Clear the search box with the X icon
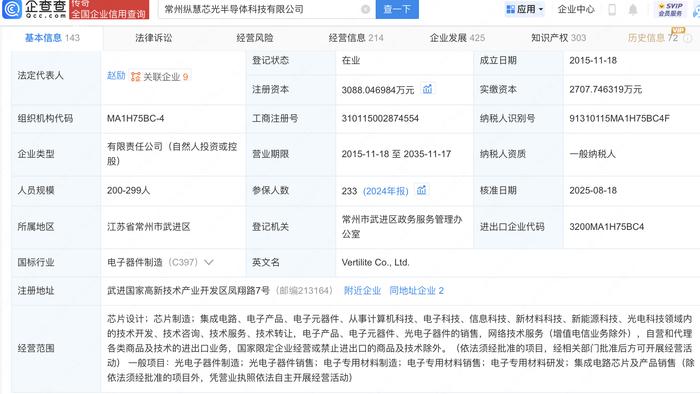Screen dimensions: 700x394 click(x=365, y=9)
